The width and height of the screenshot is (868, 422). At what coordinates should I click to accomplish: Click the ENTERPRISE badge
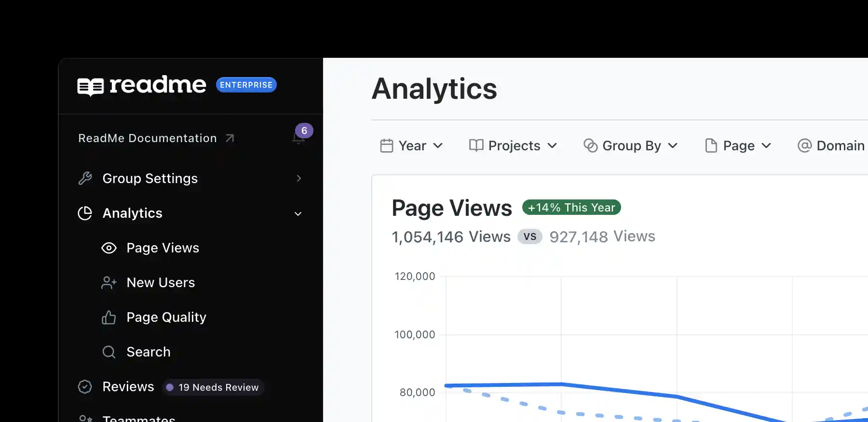tap(246, 85)
